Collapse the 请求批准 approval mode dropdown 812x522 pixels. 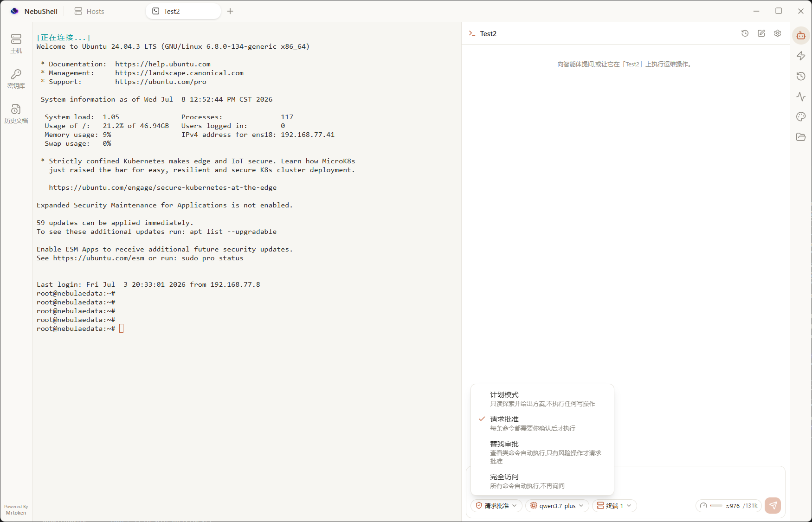pos(496,506)
